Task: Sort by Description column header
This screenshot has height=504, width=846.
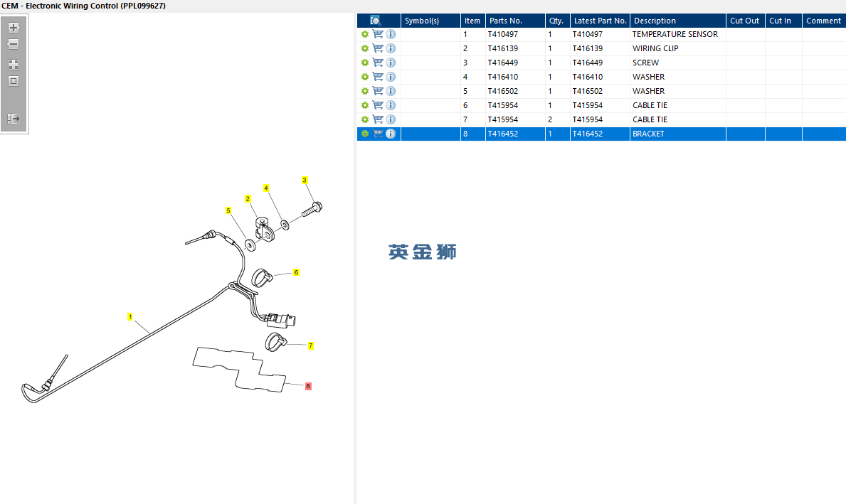Action: pyautogui.click(x=677, y=21)
